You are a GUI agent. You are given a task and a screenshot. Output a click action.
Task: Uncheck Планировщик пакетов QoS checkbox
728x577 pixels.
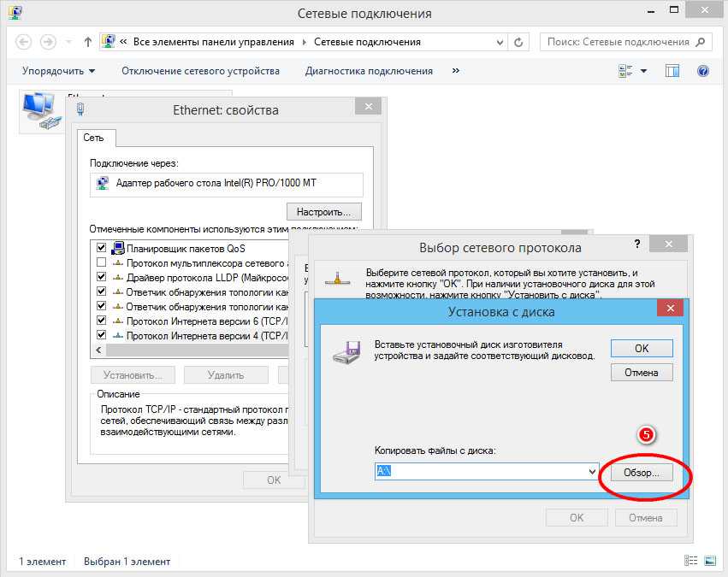(102, 248)
